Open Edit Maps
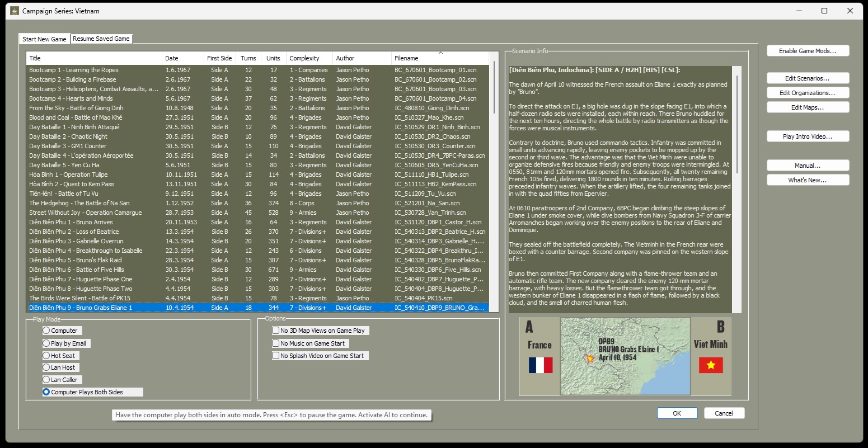 tap(808, 107)
